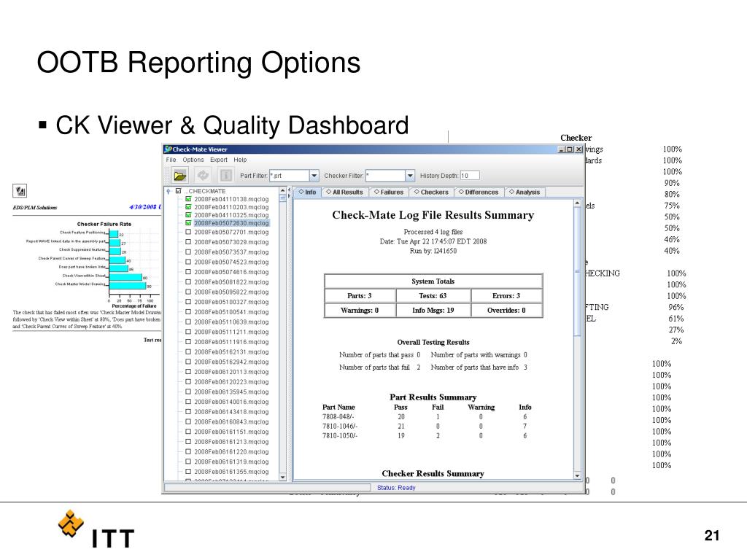
Task: Toggle the CHECKMATE root folder checkbox
Action: tap(179, 191)
